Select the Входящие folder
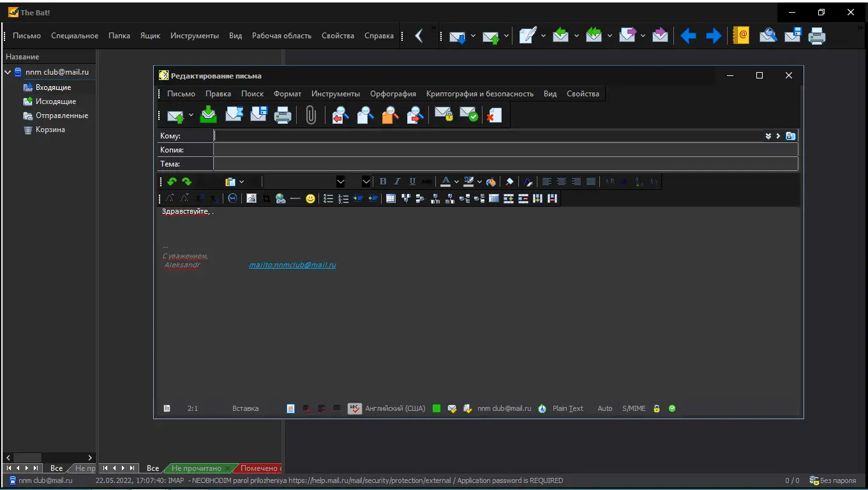The width and height of the screenshot is (868, 490). tap(53, 87)
